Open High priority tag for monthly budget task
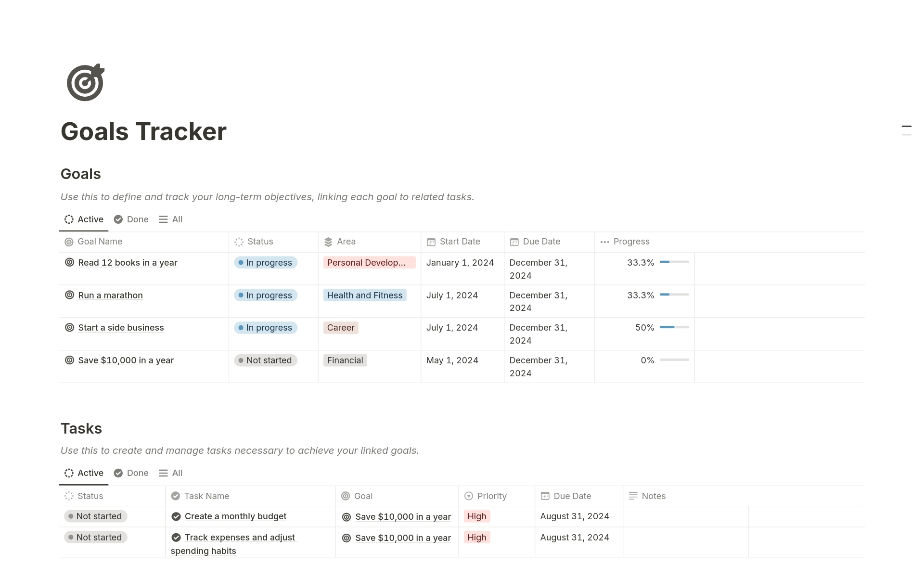The height and width of the screenshot is (577, 924). [x=476, y=516]
